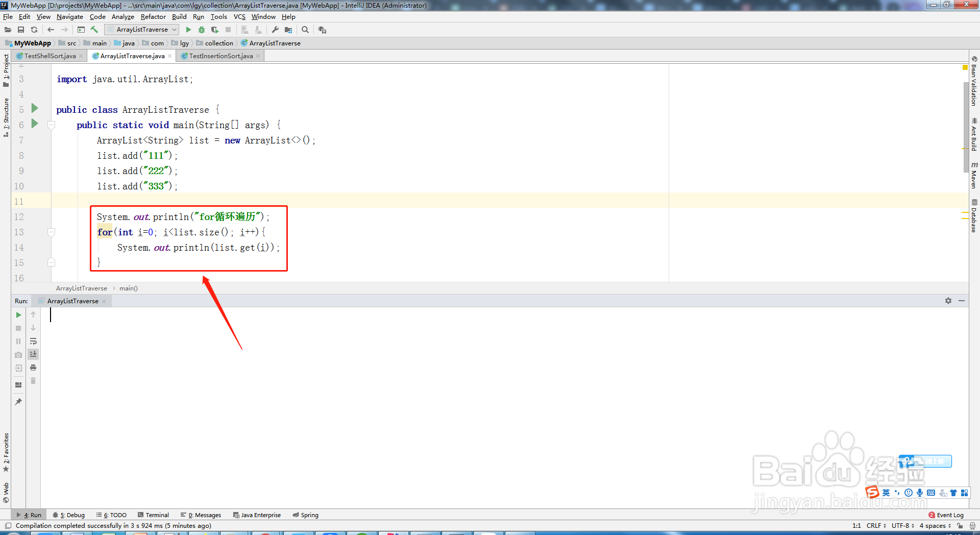Open Run panel settings gear
Viewport: 980px width, 535px height.
click(948, 301)
